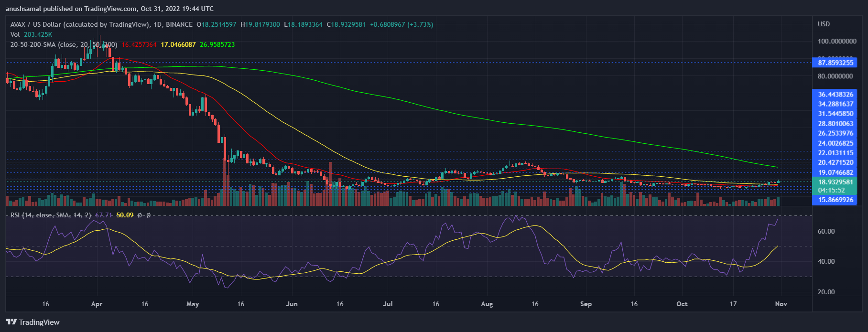Click the high price H19.8179300
The height and width of the screenshot is (332, 868).
pyautogui.click(x=260, y=24)
